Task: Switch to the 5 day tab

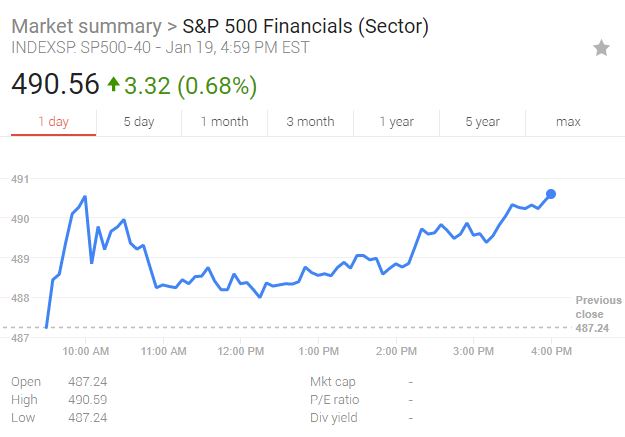Action: (x=139, y=122)
